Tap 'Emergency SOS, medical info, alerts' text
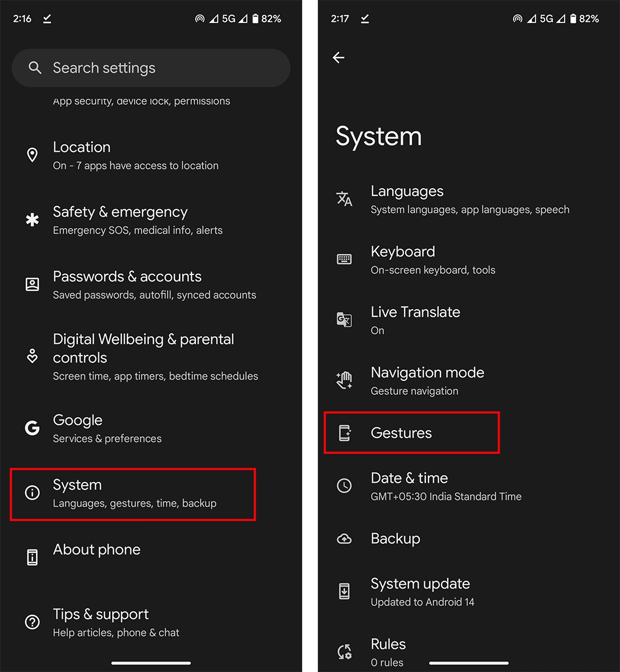Image resolution: width=620 pixels, height=672 pixels. click(x=138, y=230)
